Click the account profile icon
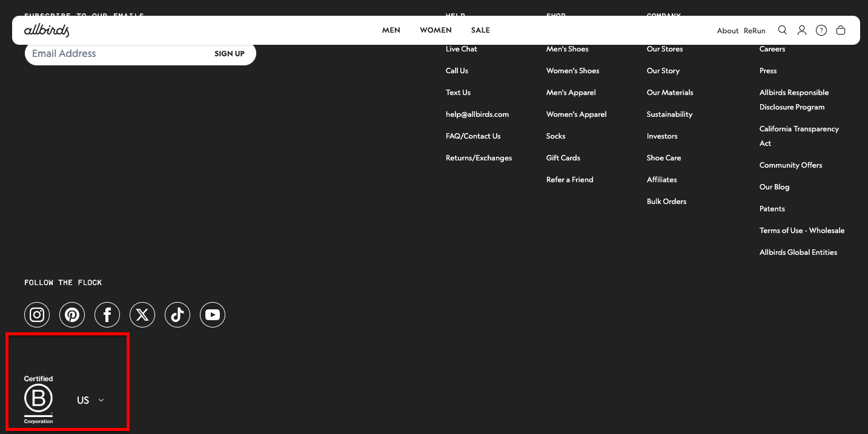This screenshot has height=434, width=868. (802, 30)
